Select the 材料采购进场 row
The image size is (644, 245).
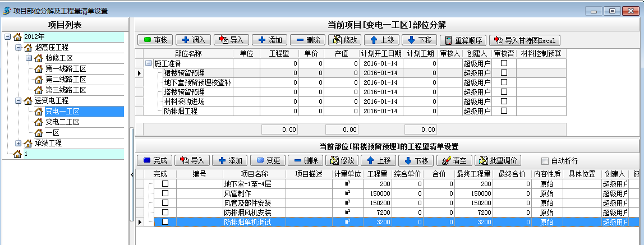pos(184,101)
